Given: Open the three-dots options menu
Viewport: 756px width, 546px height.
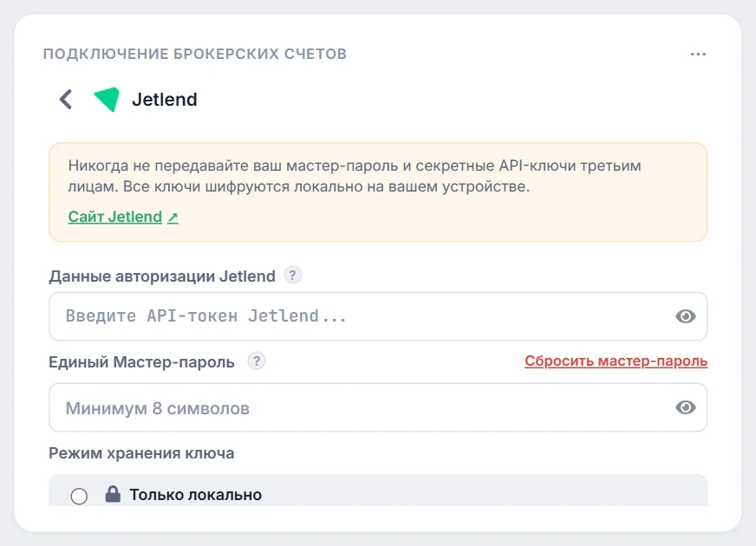Looking at the screenshot, I should click(x=698, y=54).
